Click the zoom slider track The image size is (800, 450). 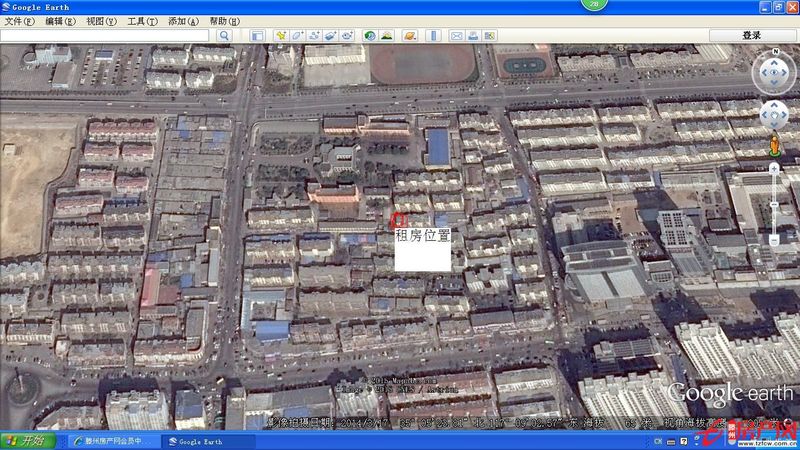click(x=774, y=205)
